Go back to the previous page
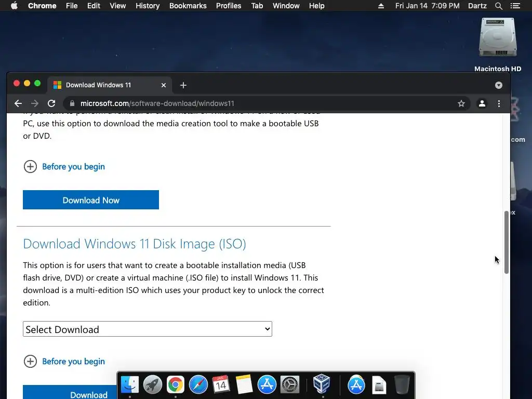This screenshot has width=532, height=399. tap(18, 103)
